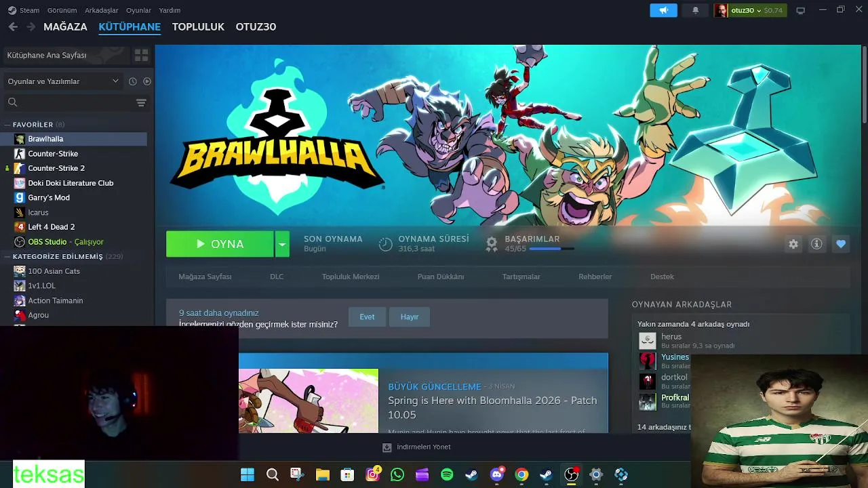Open advanced filter options icon

click(141, 102)
